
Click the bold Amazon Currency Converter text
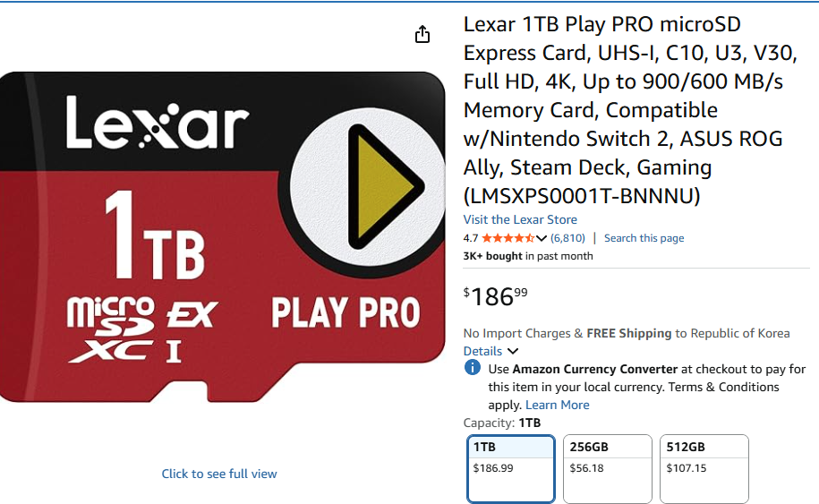click(x=594, y=369)
